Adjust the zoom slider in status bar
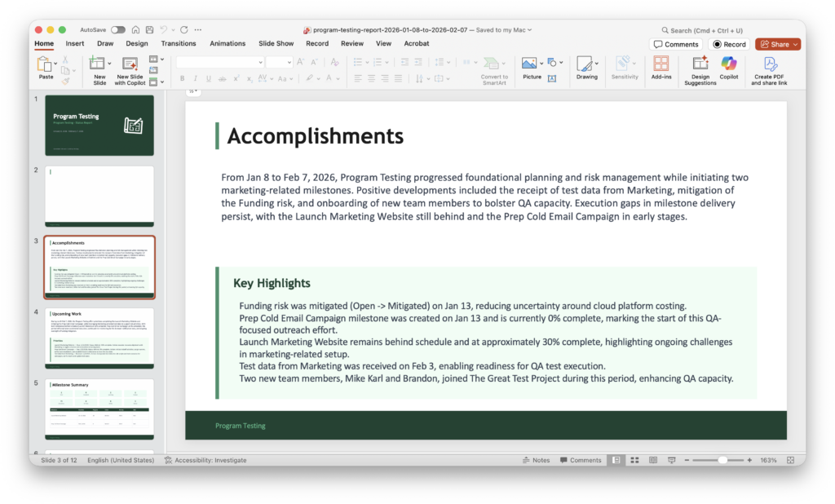Viewport: 835px width, 504px height. 722,460
